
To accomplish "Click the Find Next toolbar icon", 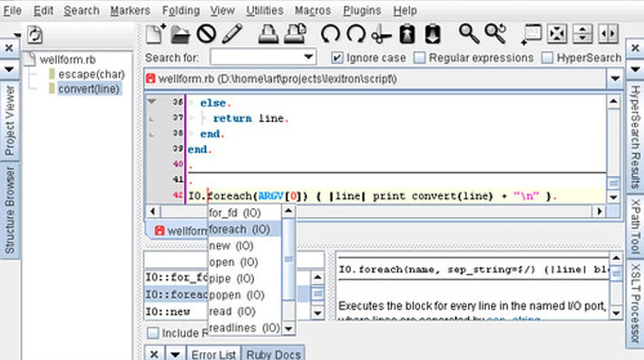I will tap(496, 34).
